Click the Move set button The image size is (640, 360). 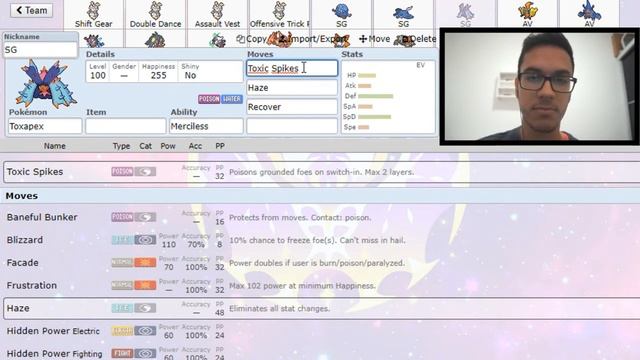[x=374, y=39]
